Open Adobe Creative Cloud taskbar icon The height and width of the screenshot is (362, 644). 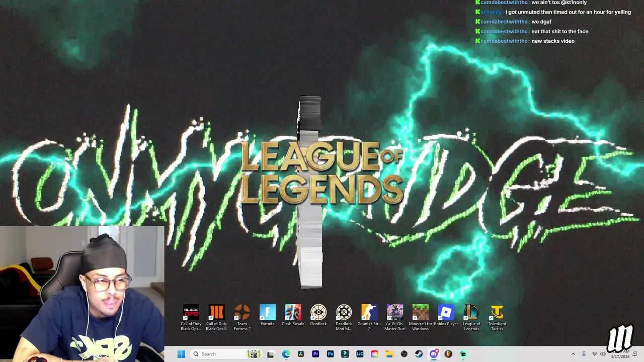click(374, 354)
